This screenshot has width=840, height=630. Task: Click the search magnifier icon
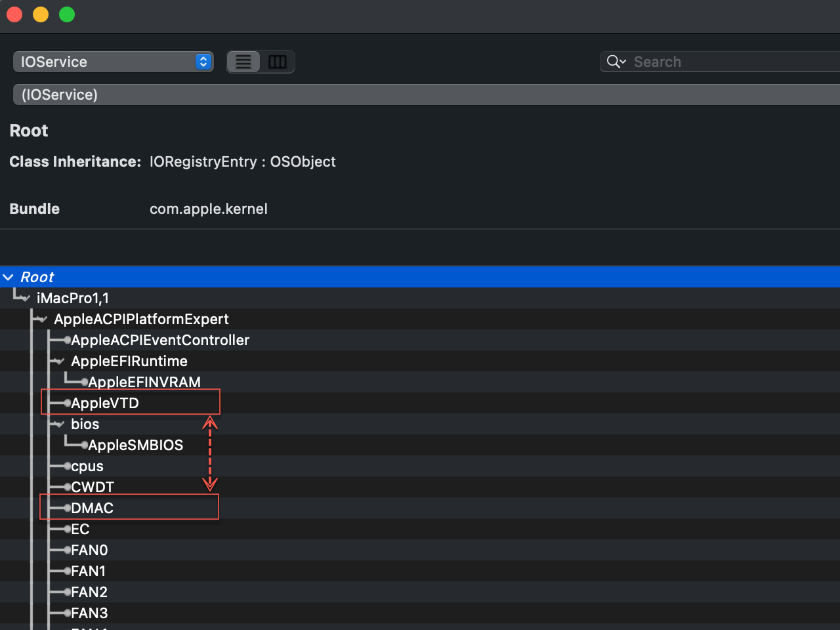[616, 62]
